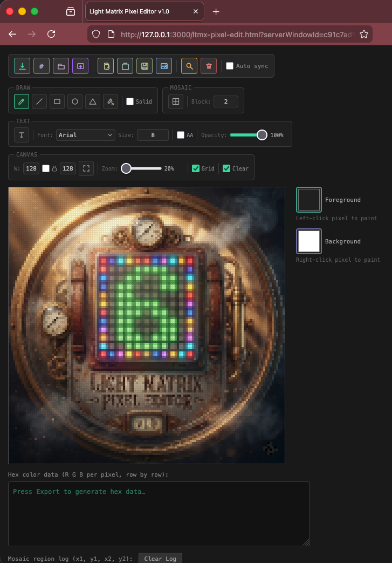Image resolution: width=392 pixels, height=563 pixels.
Task: Click the canvas width W field
Action: pos(31,168)
